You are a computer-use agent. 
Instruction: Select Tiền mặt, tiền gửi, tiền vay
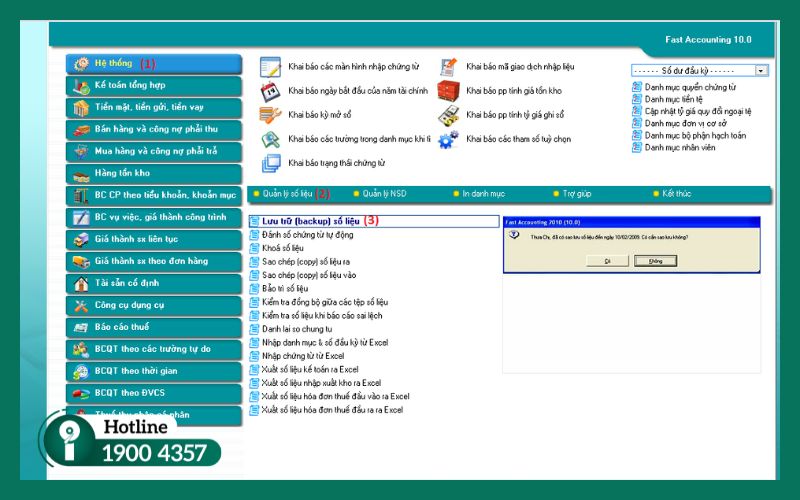pyautogui.click(x=154, y=108)
